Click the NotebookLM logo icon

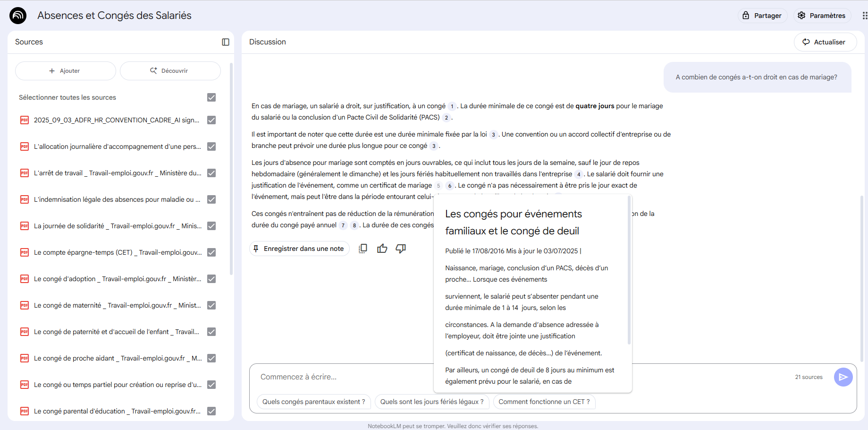18,16
